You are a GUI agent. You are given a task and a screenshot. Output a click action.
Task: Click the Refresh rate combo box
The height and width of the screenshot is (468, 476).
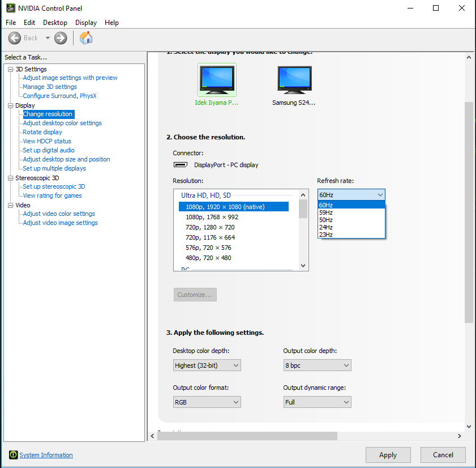point(351,195)
